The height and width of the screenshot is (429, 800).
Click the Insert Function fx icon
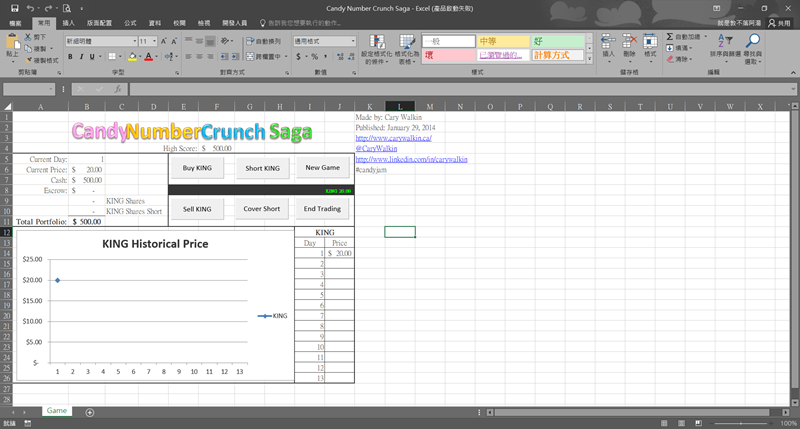pos(118,90)
